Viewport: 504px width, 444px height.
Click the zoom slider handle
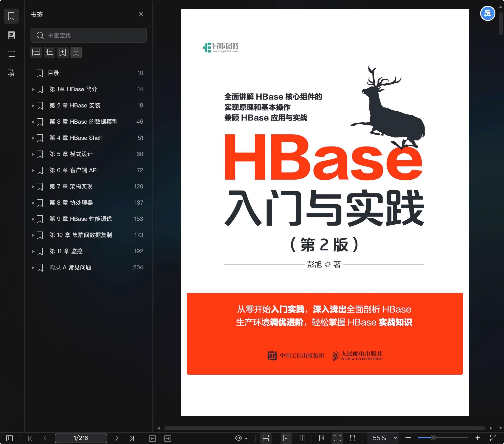(x=433, y=438)
